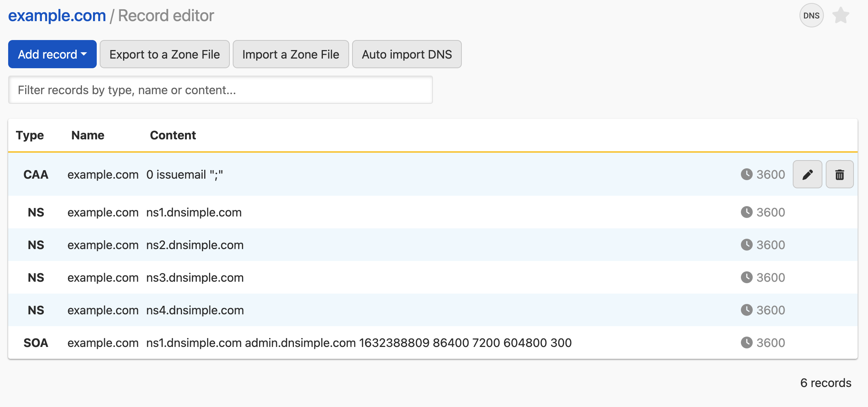The image size is (868, 407).
Task: Click the Content column header
Action: tap(173, 135)
